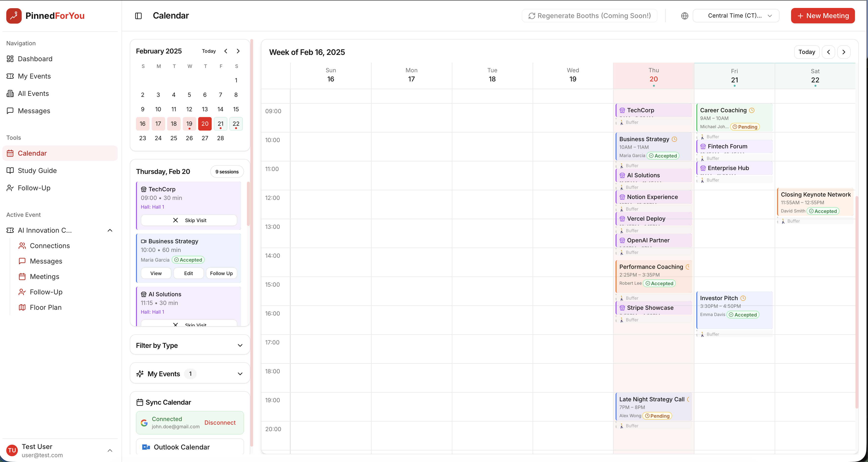Click the globe icon in the top toolbar
This screenshot has height=462, width=868.
[684, 15]
